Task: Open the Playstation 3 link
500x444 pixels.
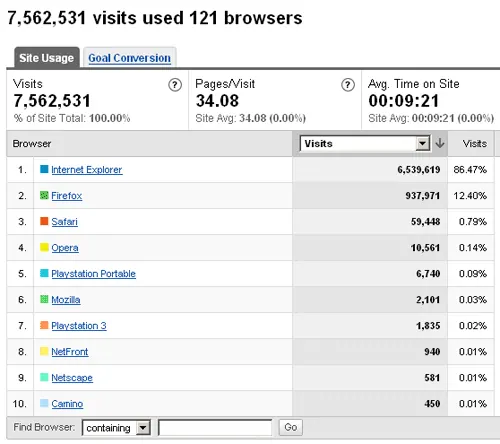Action: (79, 326)
